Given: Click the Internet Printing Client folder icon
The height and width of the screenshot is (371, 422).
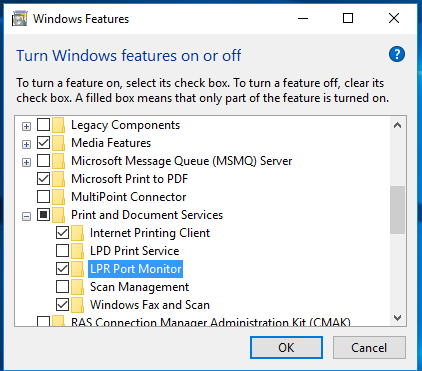Looking at the screenshot, I should coord(77,233).
